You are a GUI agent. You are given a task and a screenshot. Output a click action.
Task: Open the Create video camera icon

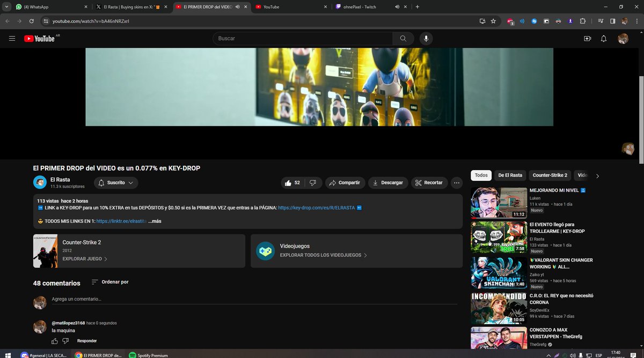point(587,39)
